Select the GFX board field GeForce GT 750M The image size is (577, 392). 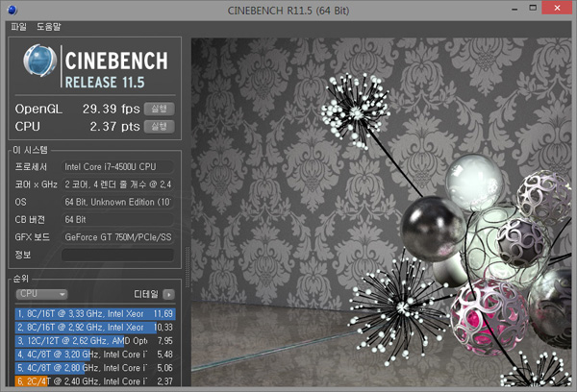118,236
